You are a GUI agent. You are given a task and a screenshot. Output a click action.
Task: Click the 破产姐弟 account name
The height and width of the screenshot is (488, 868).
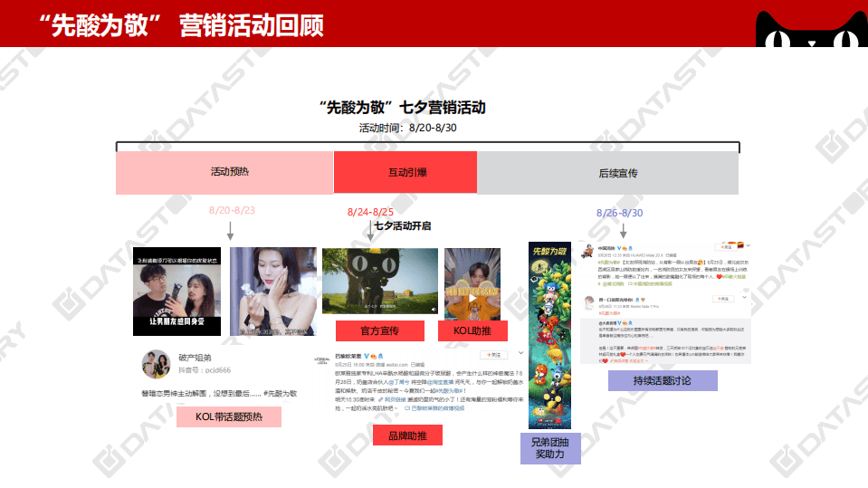195,358
